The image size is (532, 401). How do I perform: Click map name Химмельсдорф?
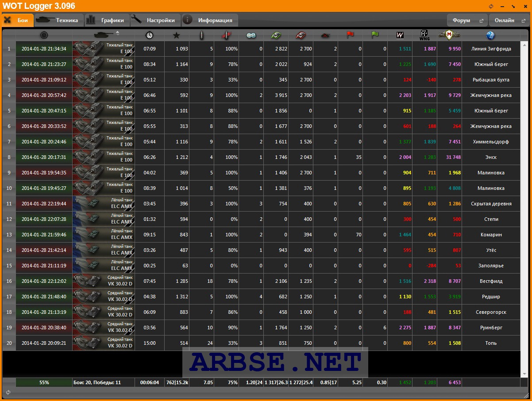491,142
